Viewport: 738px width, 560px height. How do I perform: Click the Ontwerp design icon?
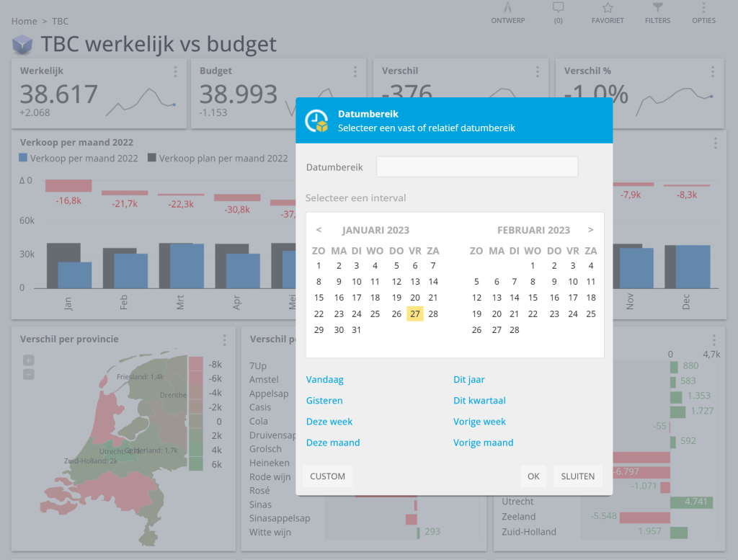tap(507, 9)
